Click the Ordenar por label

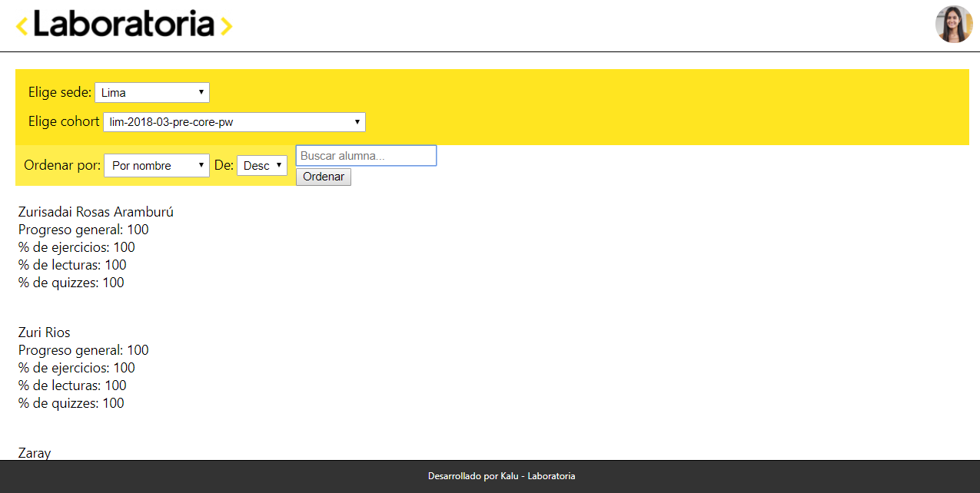coord(61,165)
